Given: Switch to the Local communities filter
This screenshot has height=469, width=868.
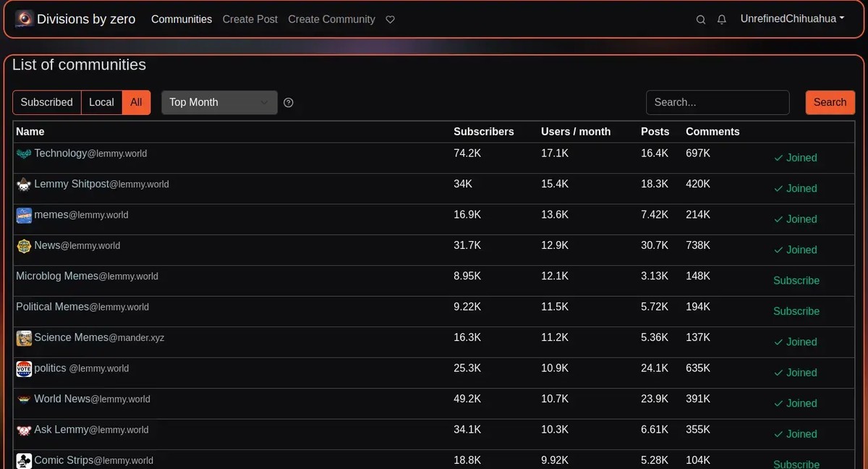Looking at the screenshot, I should click(101, 102).
